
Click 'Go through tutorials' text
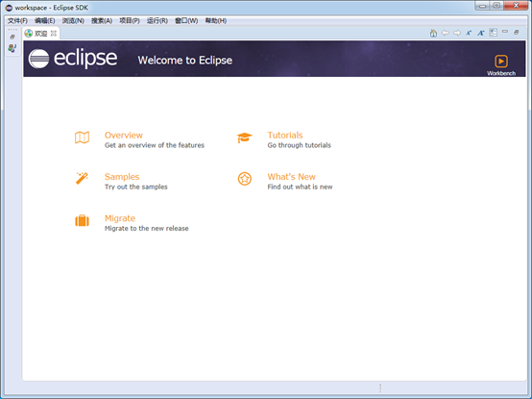pyautogui.click(x=299, y=145)
